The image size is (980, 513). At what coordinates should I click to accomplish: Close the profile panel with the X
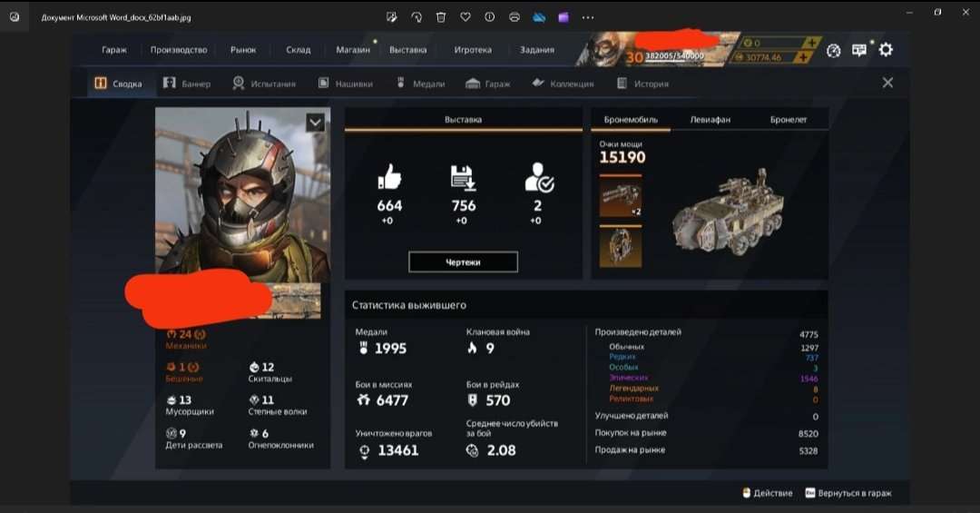point(887,83)
